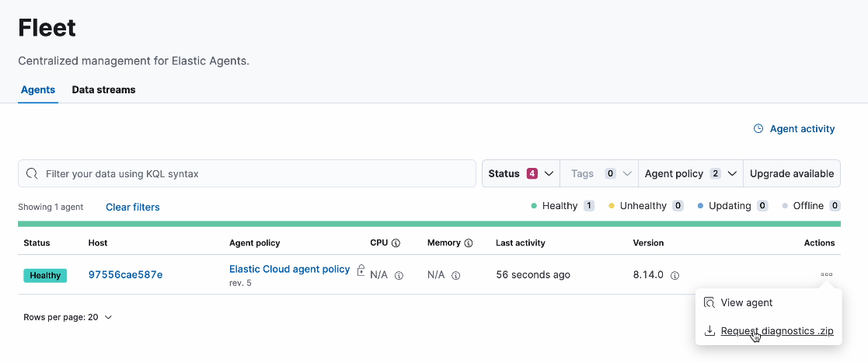Select the Agents tab
This screenshot has height=363, width=868.
[37, 89]
